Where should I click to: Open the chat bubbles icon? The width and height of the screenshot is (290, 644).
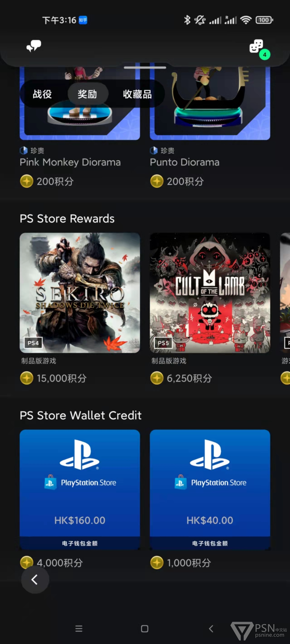(x=34, y=46)
